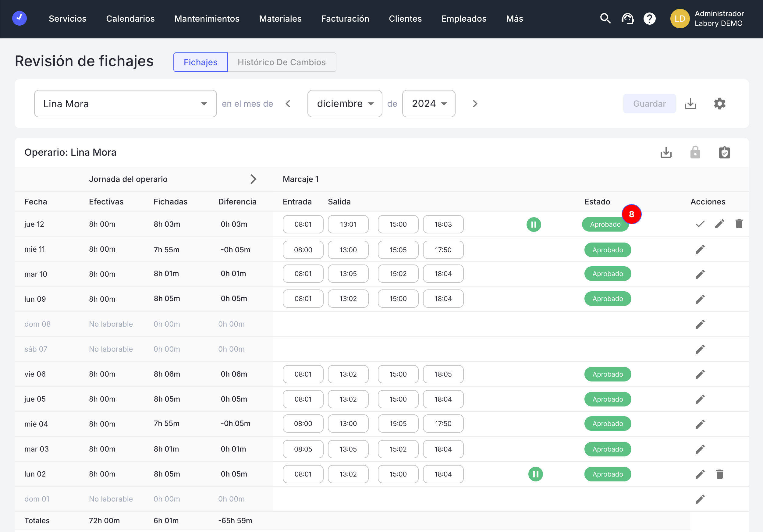
Task: Click the Guardar button
Action: click(649, 104)
